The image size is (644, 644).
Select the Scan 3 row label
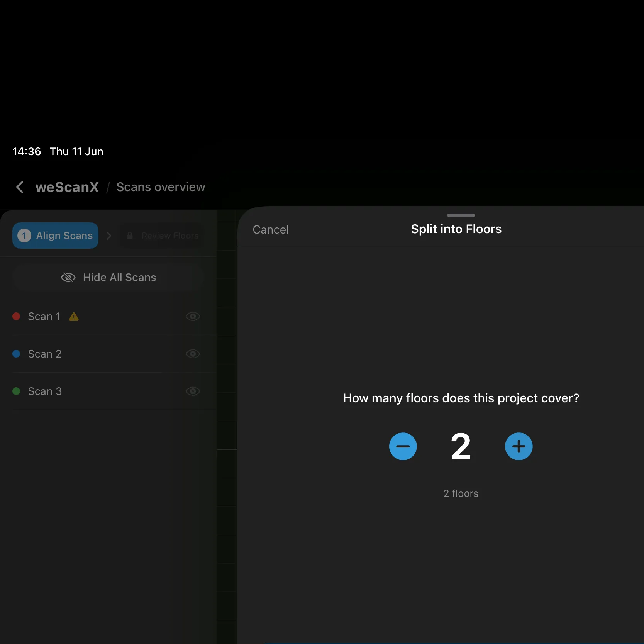pos(45,391)
